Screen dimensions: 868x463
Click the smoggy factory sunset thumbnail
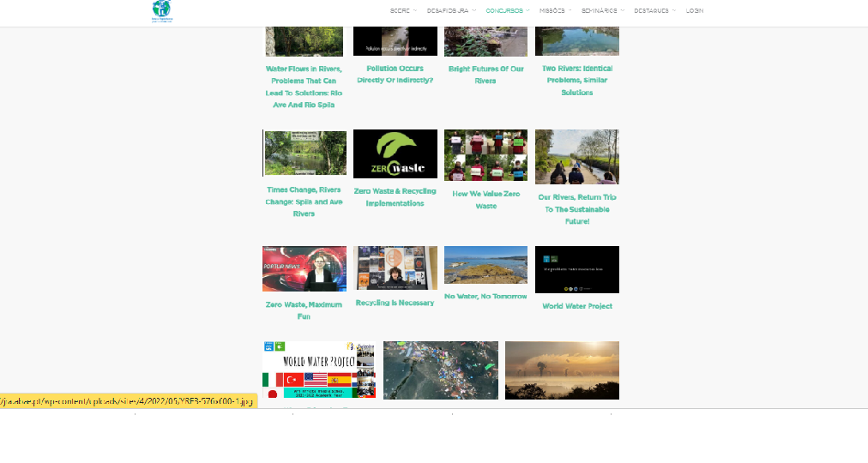pos(562,370)
